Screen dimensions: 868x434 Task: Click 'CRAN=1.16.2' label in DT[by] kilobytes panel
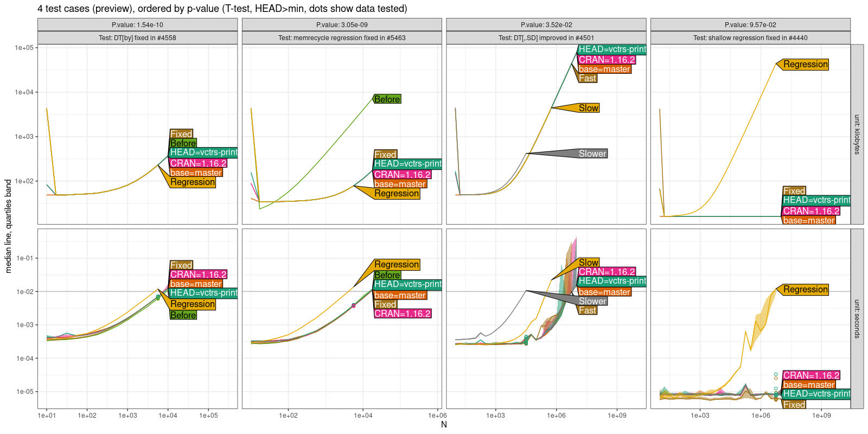coord(198,163)
